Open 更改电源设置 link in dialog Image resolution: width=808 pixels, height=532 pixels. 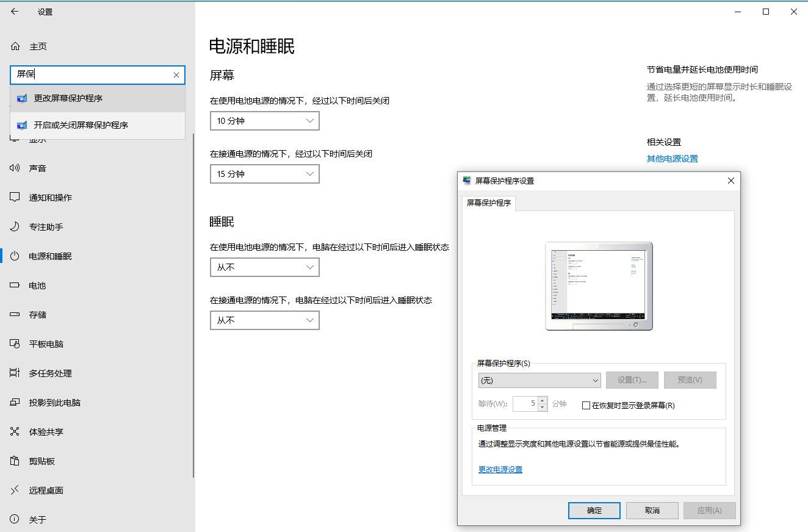[x=500, y=470]
